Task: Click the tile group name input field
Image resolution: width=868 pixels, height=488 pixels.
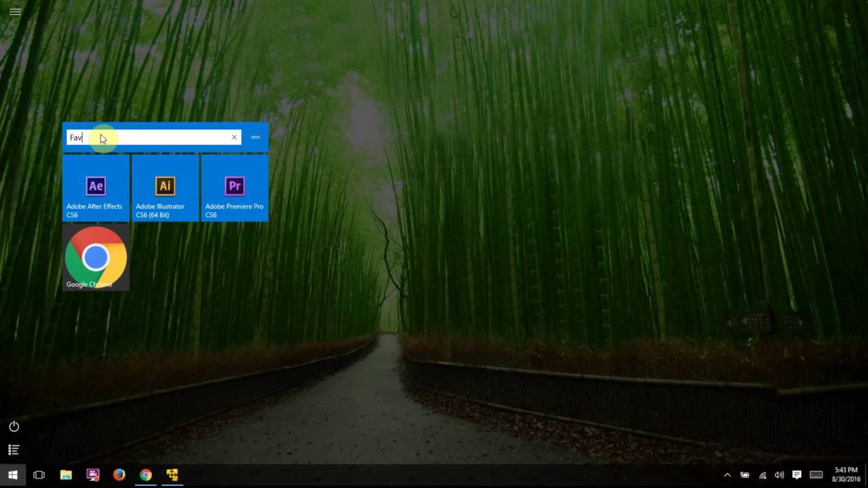Action: point(153,138)
